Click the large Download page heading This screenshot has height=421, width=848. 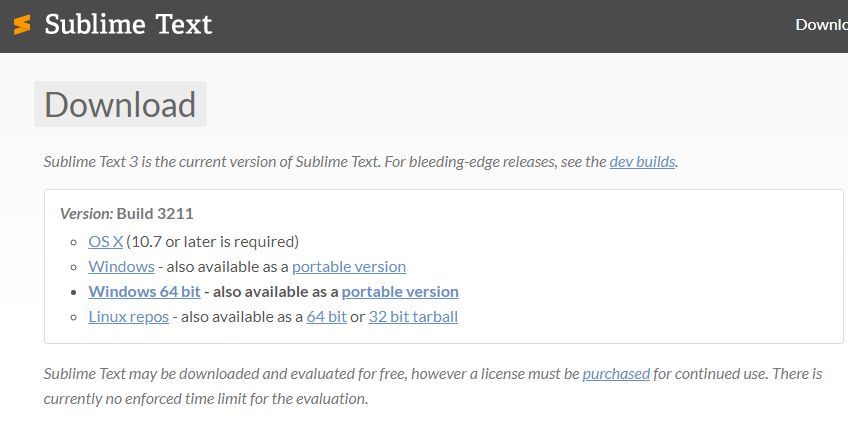[x=120, y=104]
